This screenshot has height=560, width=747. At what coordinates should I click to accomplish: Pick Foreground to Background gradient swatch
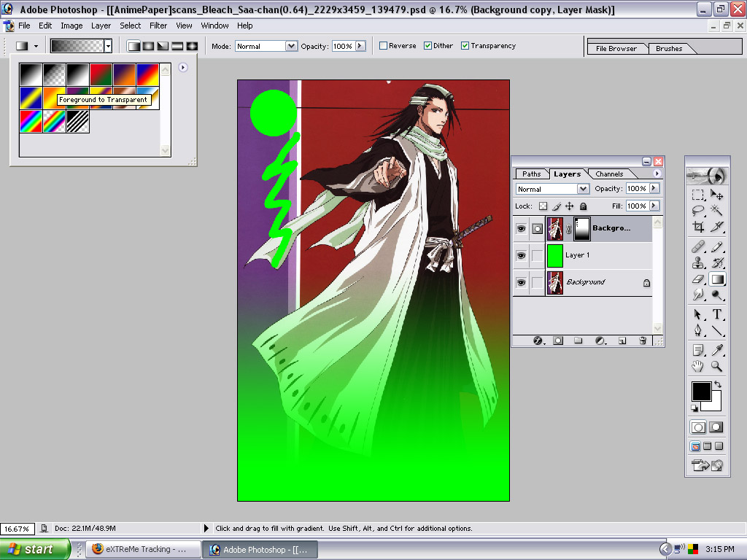tap(31, 75)
